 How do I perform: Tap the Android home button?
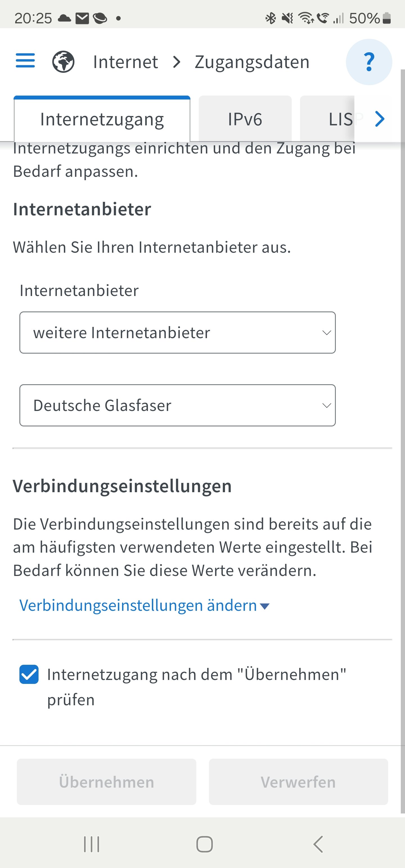pos(204,844)
